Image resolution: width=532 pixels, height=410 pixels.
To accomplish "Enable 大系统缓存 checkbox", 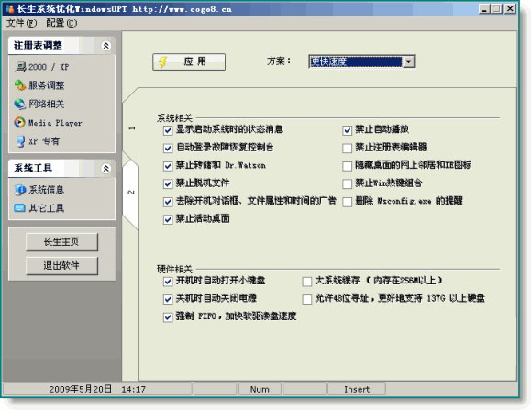I will 306,282.
